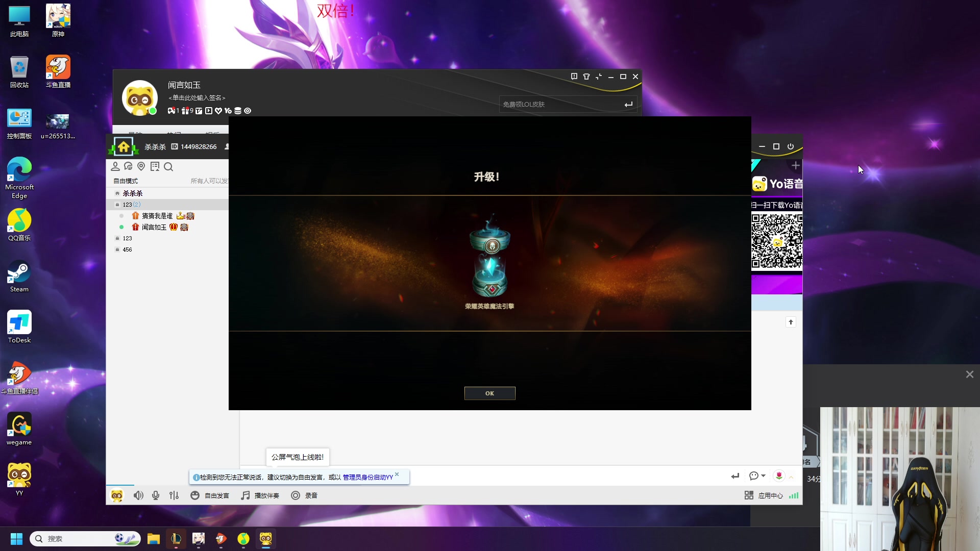Click the green signal strength icon

(794, 495)
